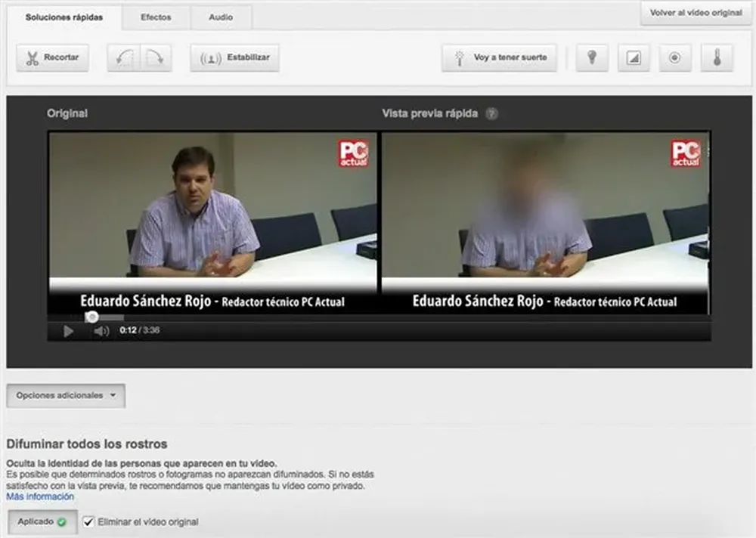Open the color temperature thermometer
This screenshot has width=756, height=538.
click(x=717, y=58)
